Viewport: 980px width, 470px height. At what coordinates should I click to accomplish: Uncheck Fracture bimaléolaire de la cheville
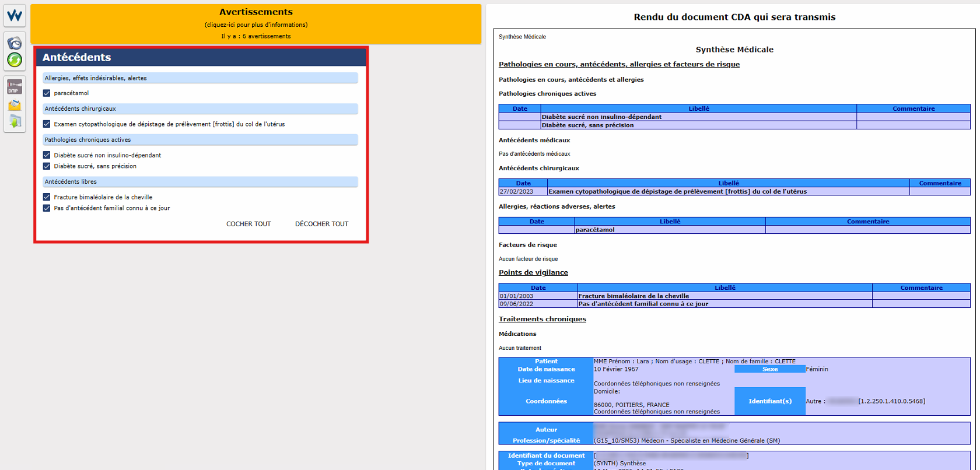(x=47, y=197)
